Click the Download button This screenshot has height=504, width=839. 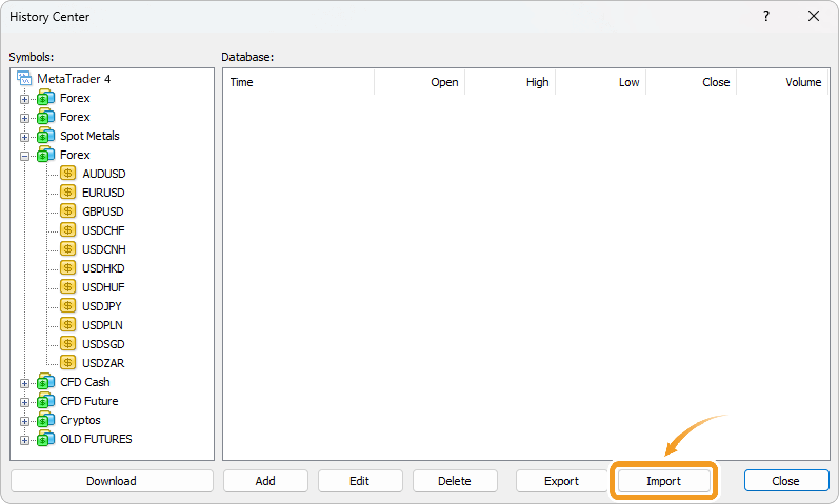(x=112, y=481)
